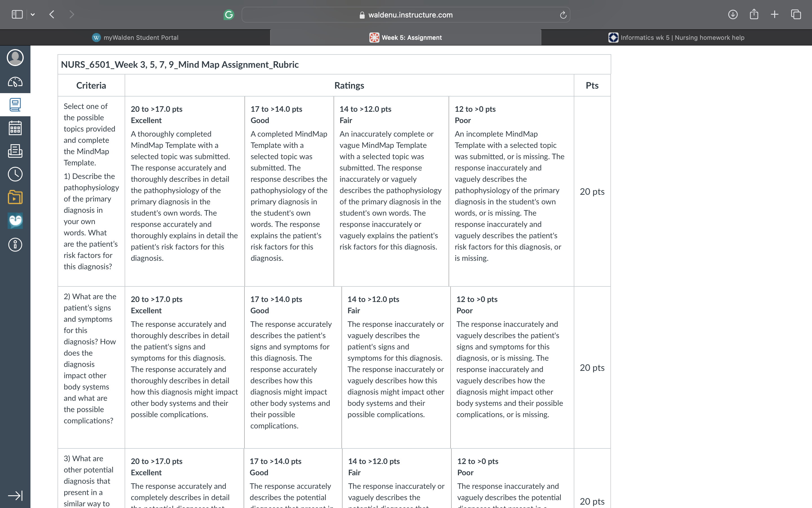Image resolution: width=812 pixels, height=508 pixels.
Task: Open the Studio media folder icon
Action: pos(15,197)
